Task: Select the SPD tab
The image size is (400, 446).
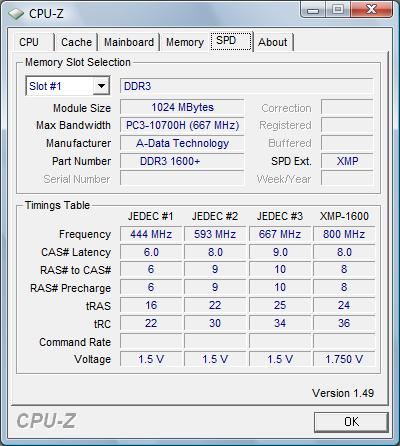Action: click(231, 41)
